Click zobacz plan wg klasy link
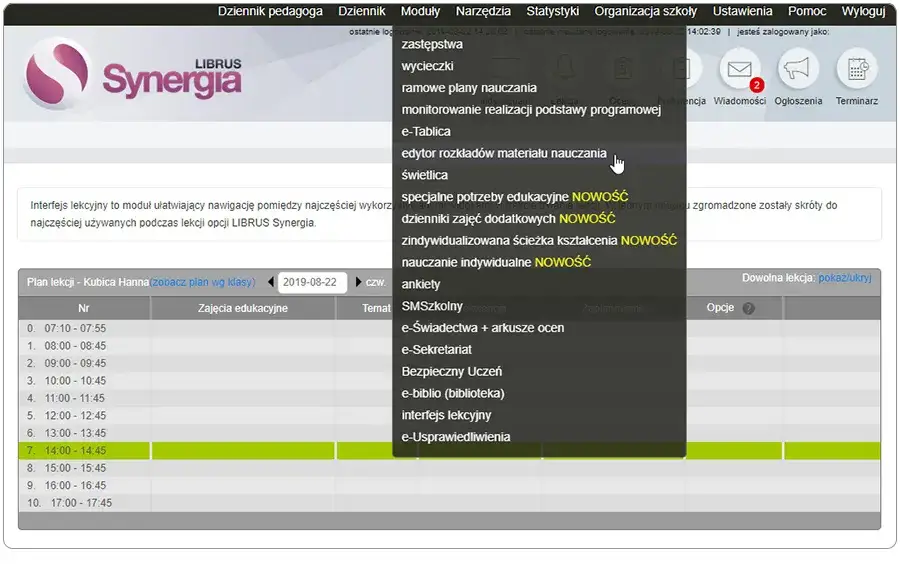This screenshot has width=900, height=564. [x=203, y=282]
